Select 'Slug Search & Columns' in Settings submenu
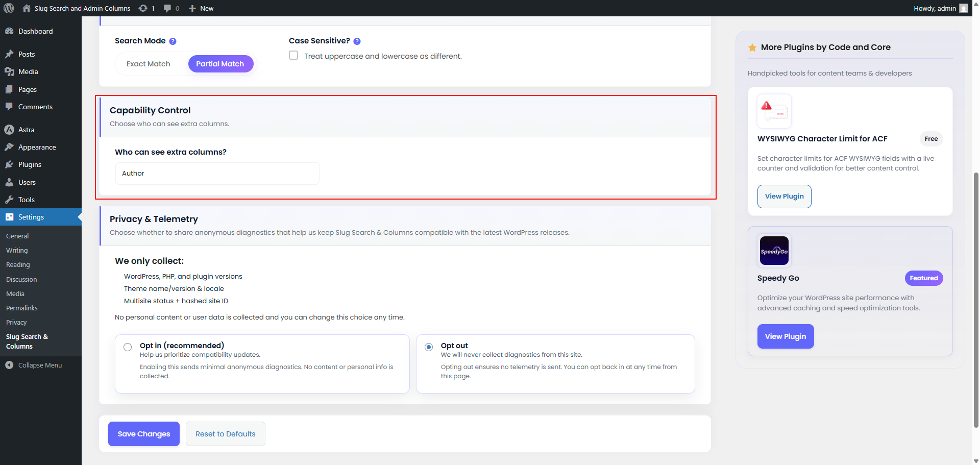The height and width of the screenshot is (465, 980). click(27, 341)
